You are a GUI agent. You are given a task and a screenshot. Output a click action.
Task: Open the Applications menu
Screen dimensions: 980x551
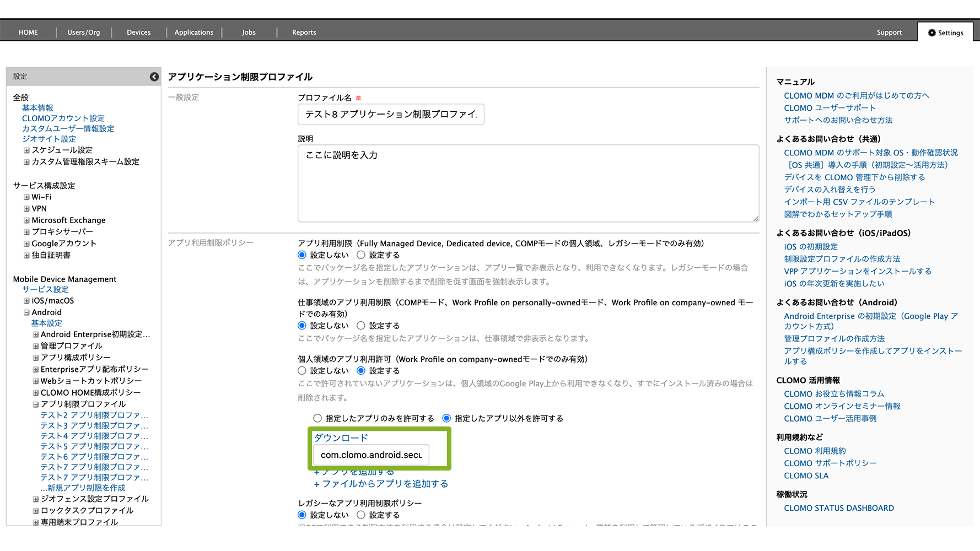click(193, 33)
